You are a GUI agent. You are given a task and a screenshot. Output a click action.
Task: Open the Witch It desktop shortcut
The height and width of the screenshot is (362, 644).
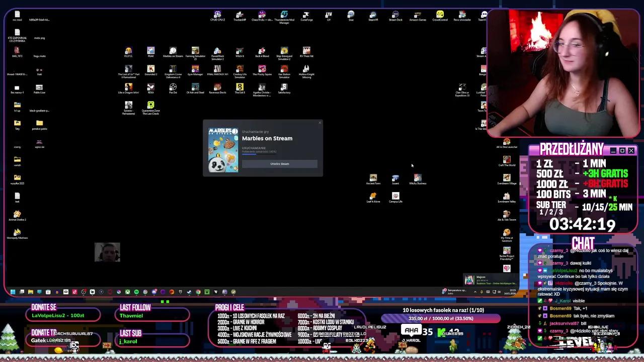(x=239, y=52)
